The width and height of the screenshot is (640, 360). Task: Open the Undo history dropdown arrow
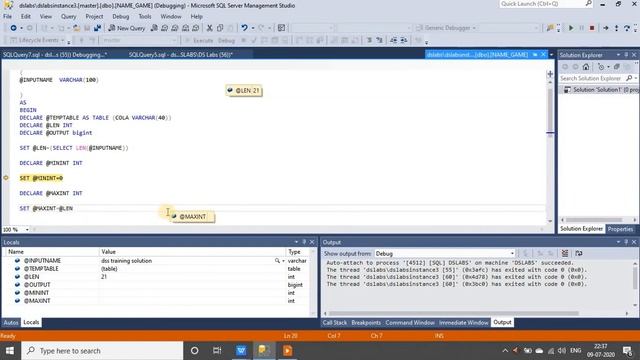(253, 28)
